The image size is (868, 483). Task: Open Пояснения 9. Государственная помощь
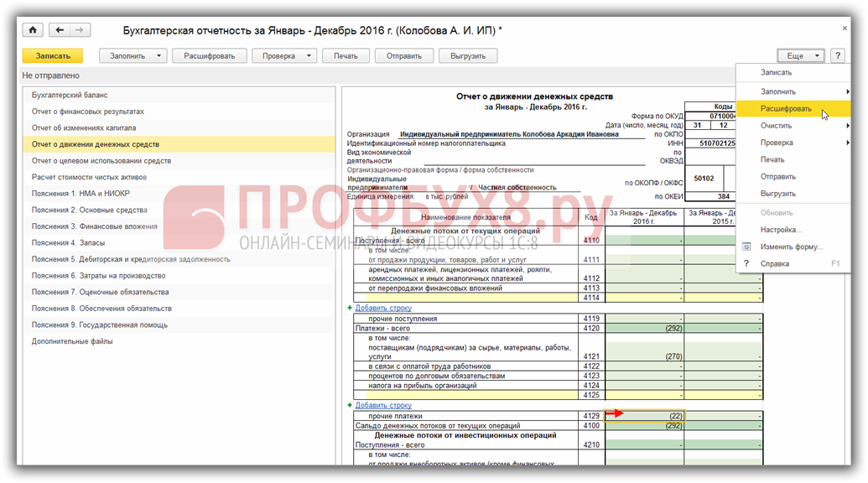pos(179,325)
